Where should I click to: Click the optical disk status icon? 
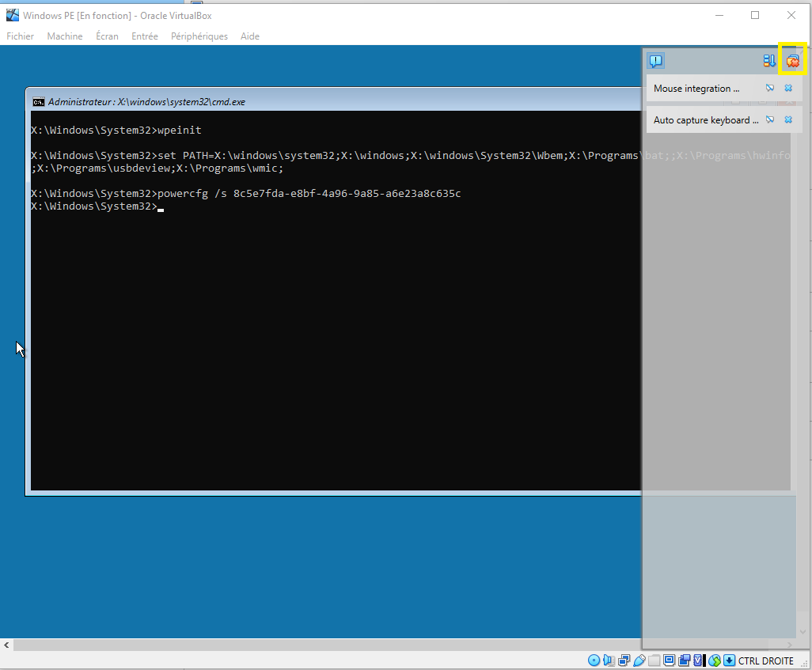coord(594,661)
